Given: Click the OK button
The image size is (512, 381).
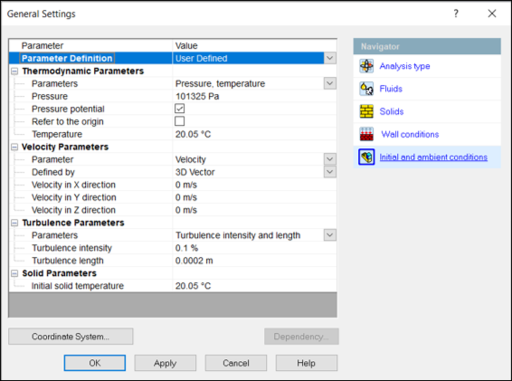Looking at the screenshot, I should pyautogui.click(x=95, y=363).
